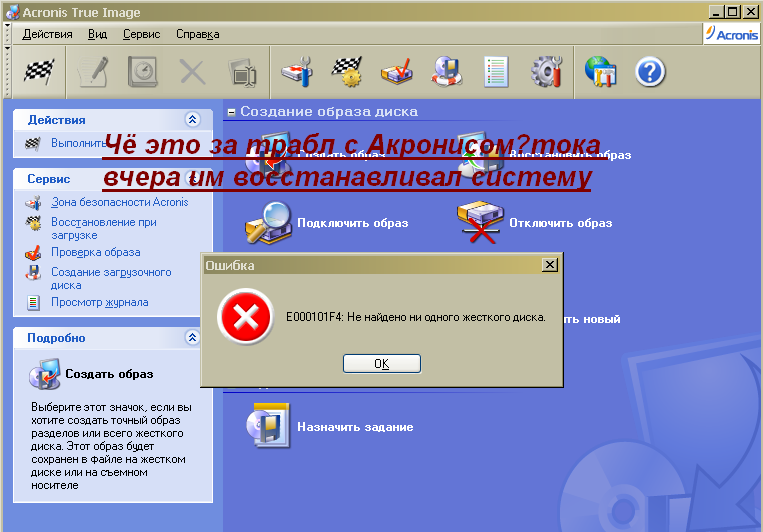Open Acronis Secure Zone toolbar icon with wrench
The image size is (763, 532).
pos(297,72)
